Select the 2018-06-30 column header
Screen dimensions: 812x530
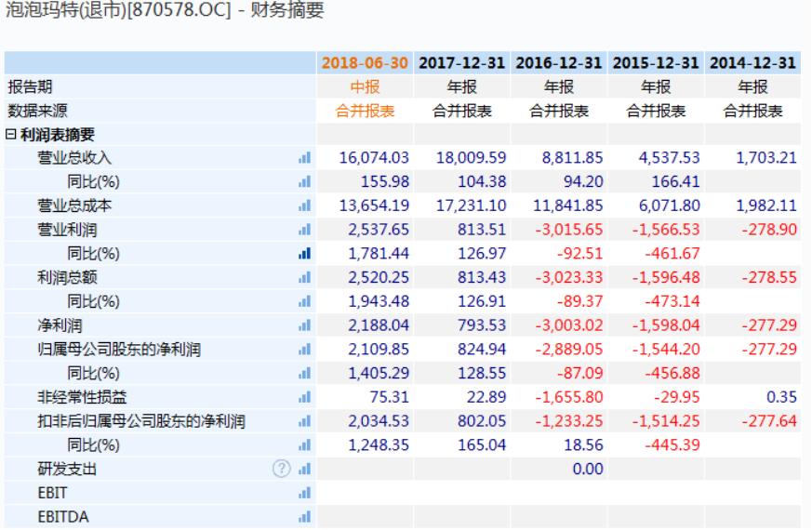[365, 63]
